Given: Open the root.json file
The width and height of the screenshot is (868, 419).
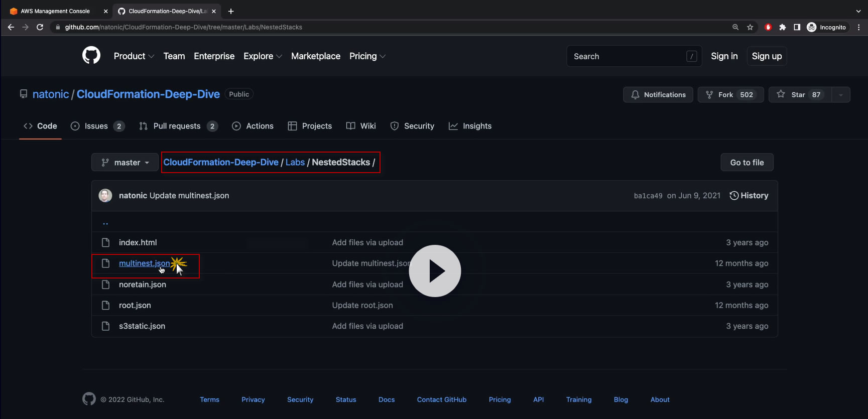Looking at the screenshot, I should click(135, 305).
